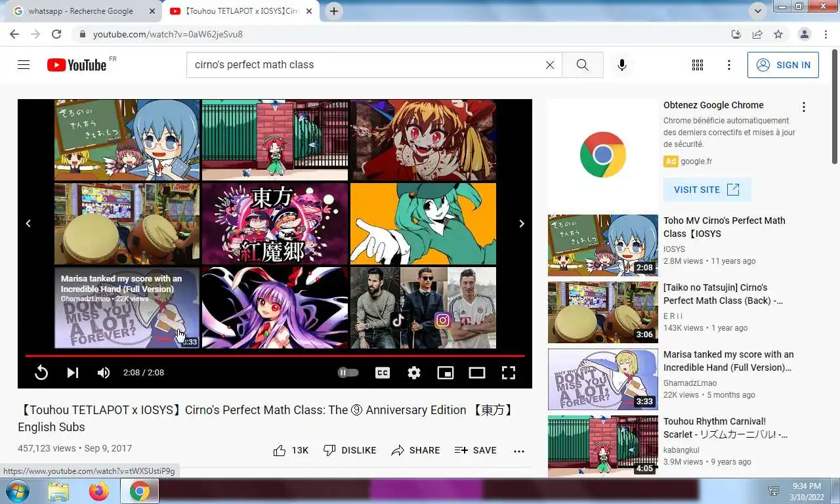Open the YouTube guide hamburger menu
Viewport: 840px width, 504px height.
[x=24, y=65]
